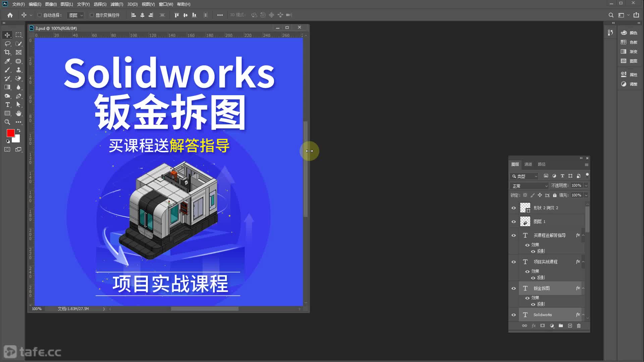Image resolution: width=644 pixels, height=362 pixels.
Task: Open the 图像(I) menu
Action: (51, 4)
